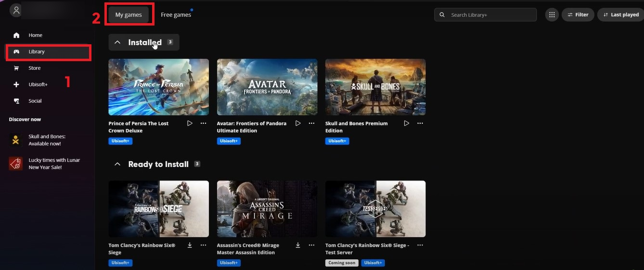Play Prince of Persia The Lost Crown

pos(190,123)
